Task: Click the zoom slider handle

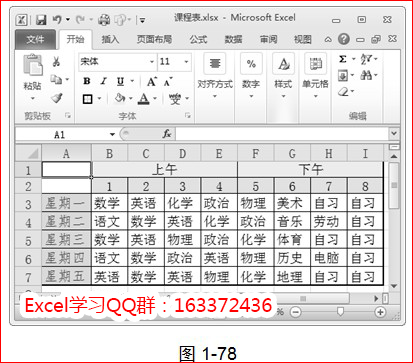Action: 340,312
